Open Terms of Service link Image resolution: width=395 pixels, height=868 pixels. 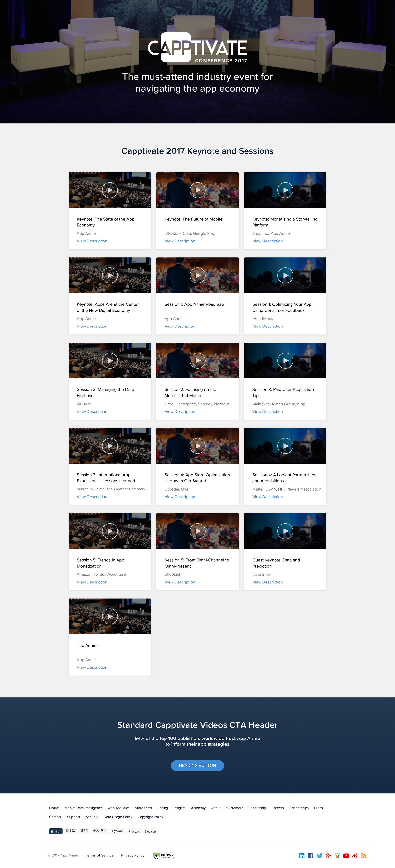(99, 855)
